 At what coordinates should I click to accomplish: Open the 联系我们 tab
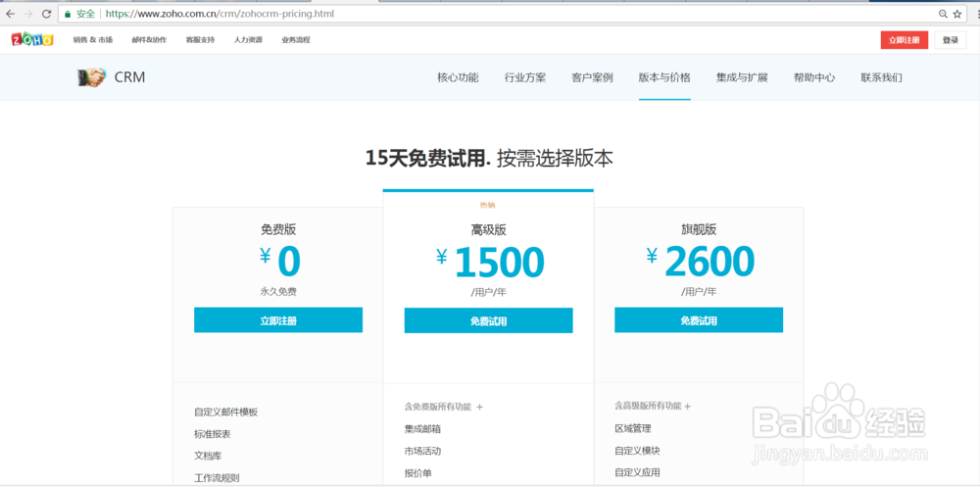click(x=881, y=77)
